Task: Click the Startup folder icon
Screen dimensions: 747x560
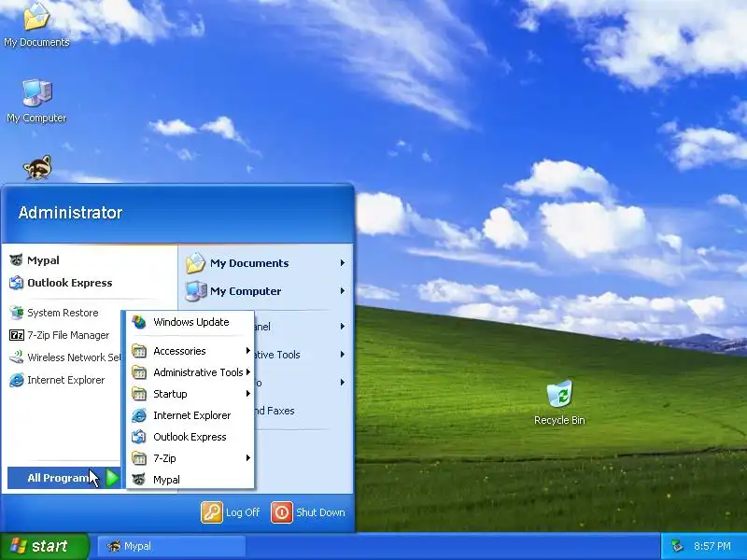Action: click(138, 394)
